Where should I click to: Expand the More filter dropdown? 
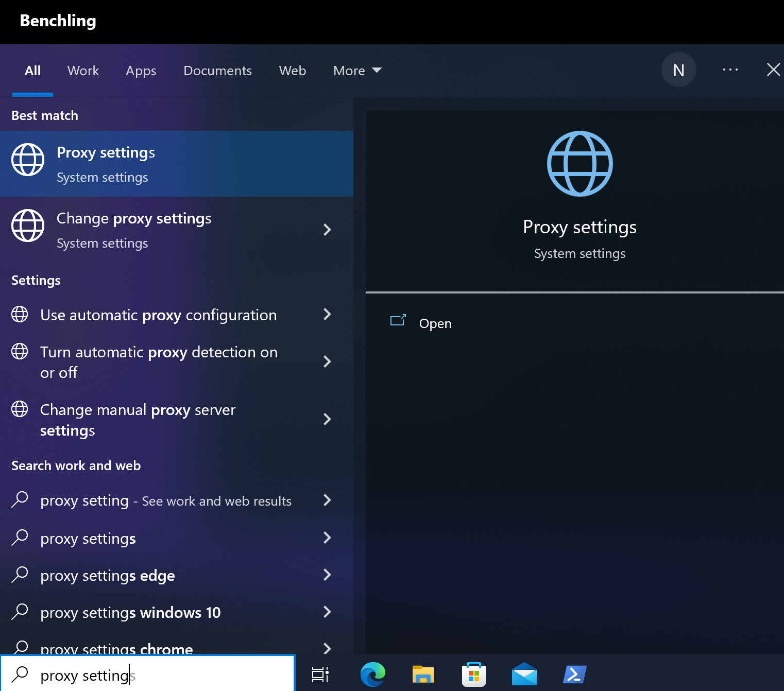coord(357,71)
